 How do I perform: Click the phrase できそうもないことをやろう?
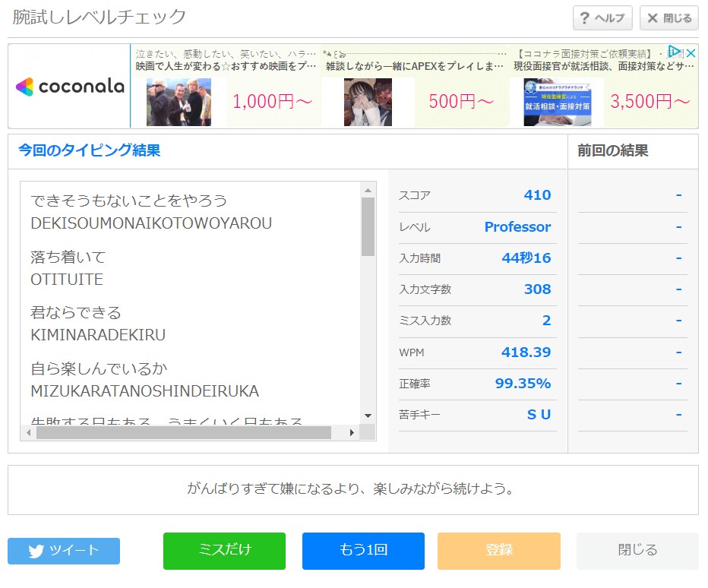[128, 201]
